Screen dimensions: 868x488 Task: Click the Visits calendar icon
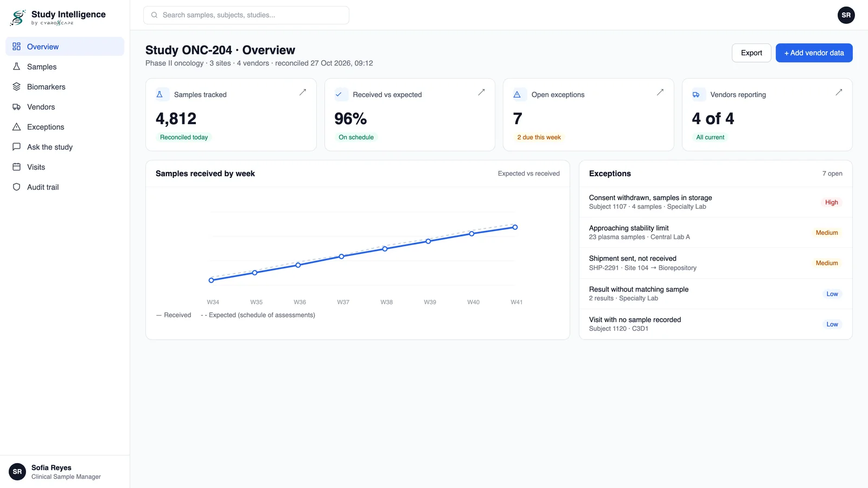coord(16,167)
